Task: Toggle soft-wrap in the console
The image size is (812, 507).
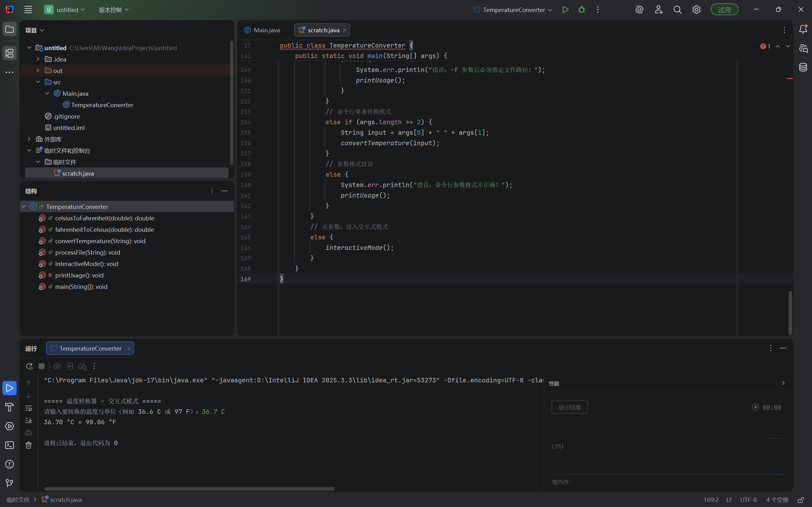Action: point(29,408)
